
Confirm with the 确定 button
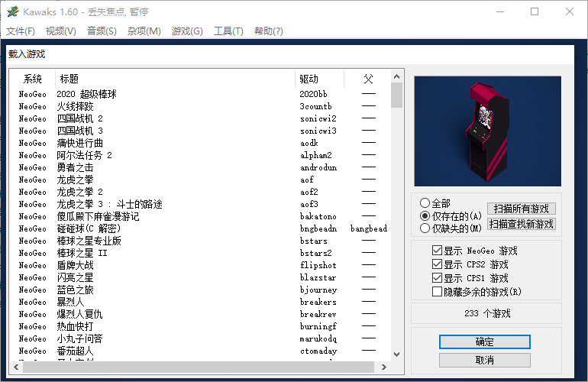click(x=484, y=342)
